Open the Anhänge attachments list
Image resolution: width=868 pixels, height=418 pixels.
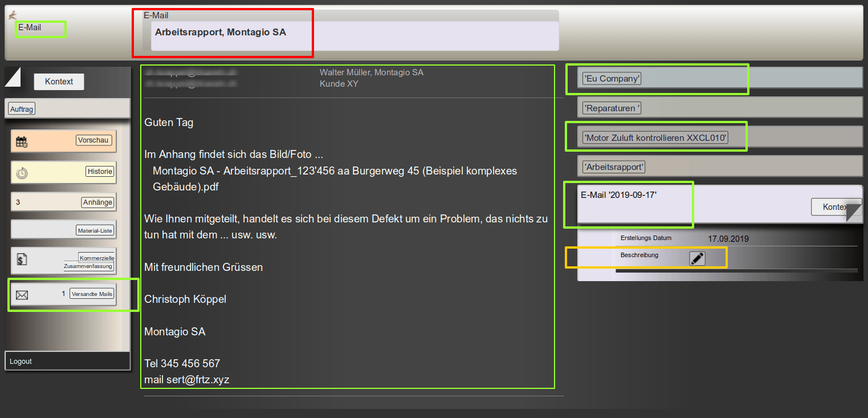[97, 202]
